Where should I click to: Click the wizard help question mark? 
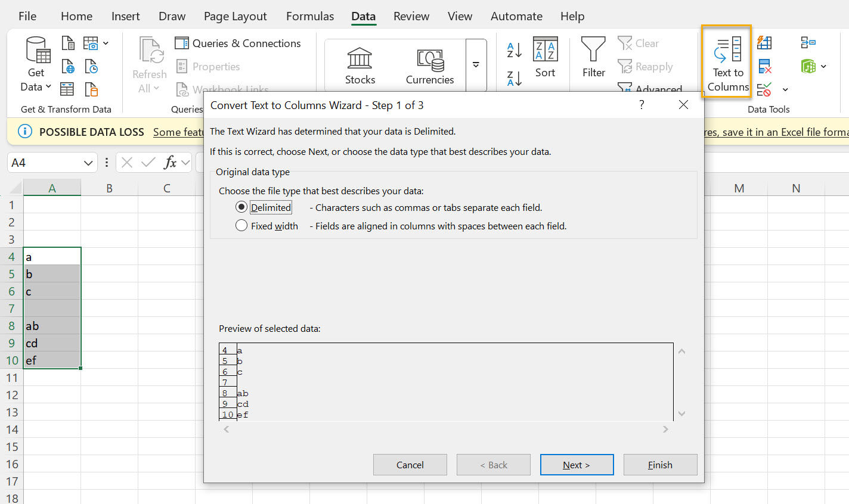click(x=642, y=105)
